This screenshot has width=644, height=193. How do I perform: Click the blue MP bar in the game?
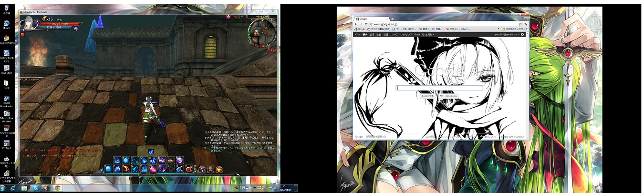(x=54, y=28)
